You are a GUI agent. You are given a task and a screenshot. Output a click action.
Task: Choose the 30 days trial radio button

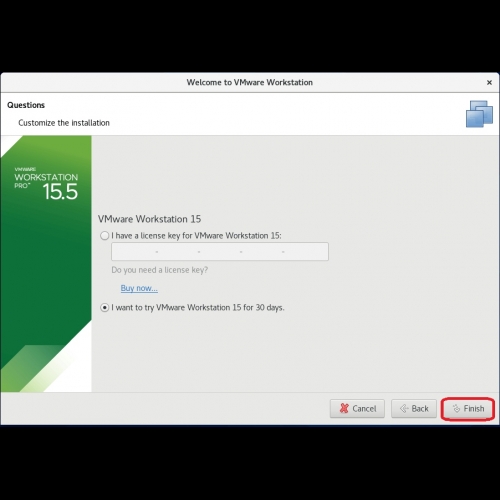[x=105, y=307]
